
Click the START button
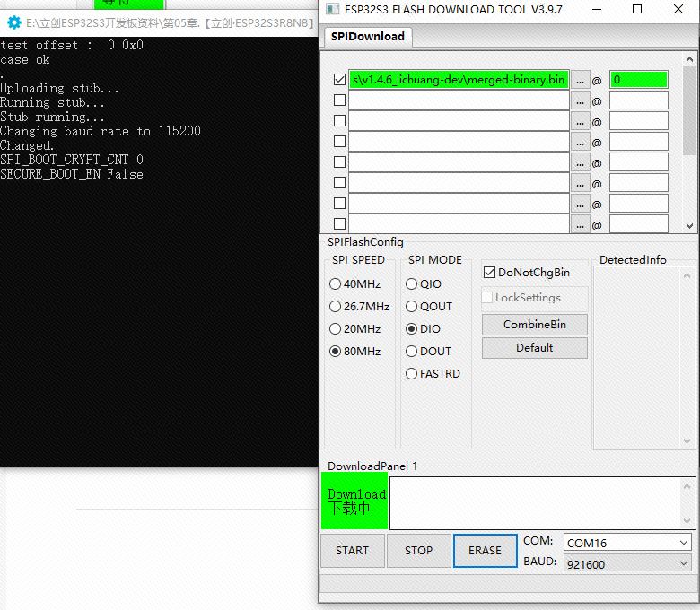(x=352, y=550)
